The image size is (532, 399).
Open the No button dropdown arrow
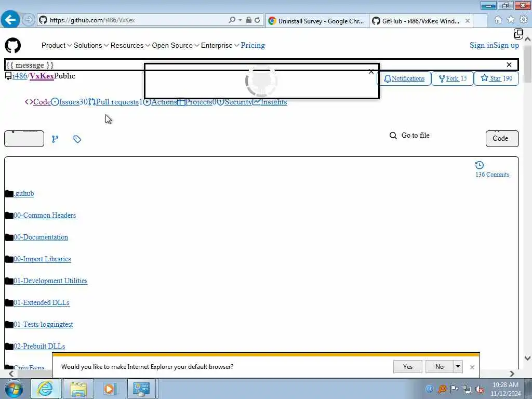(458, 366)
